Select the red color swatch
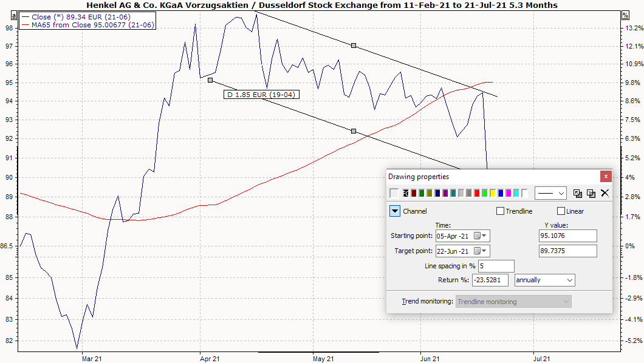 (x=478, y=193)
